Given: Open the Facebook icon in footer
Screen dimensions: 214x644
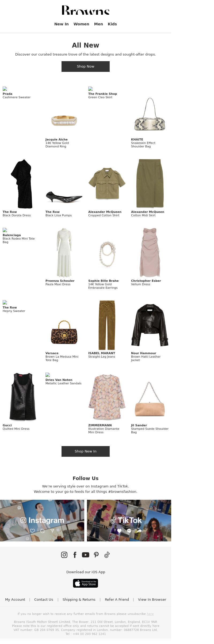Looking at the screenshot, I should point(75,555).
